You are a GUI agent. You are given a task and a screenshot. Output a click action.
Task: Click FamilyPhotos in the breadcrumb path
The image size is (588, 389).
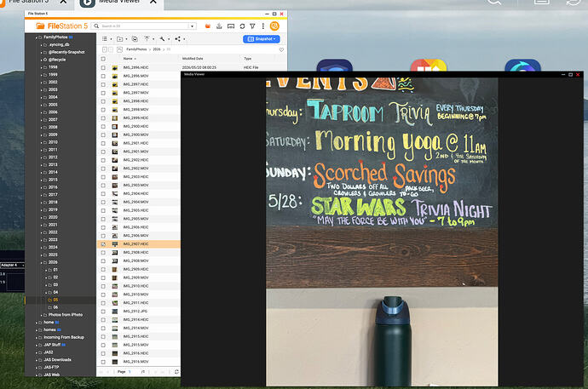click(x=136, y=49)
